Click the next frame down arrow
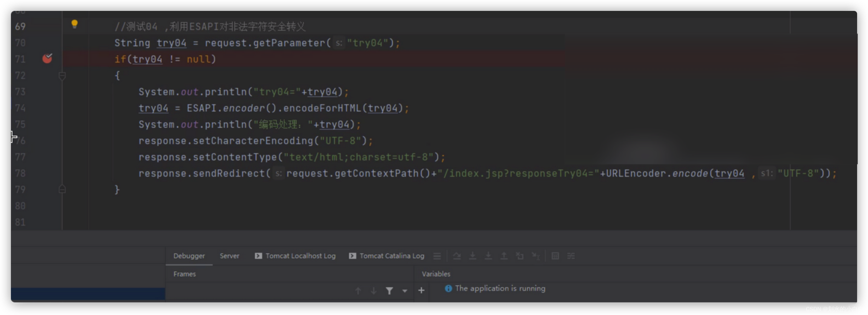This screenshot has width=868, height=315. 373,291
